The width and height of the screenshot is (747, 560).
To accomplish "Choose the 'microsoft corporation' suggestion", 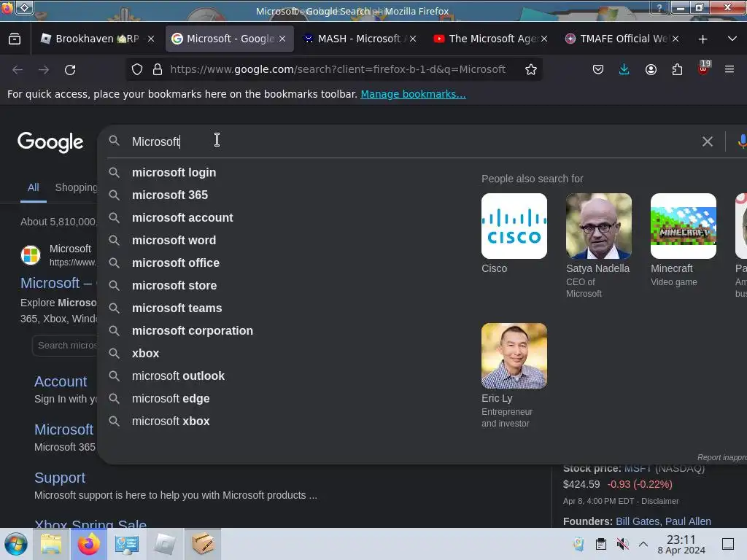I will 193,330.
